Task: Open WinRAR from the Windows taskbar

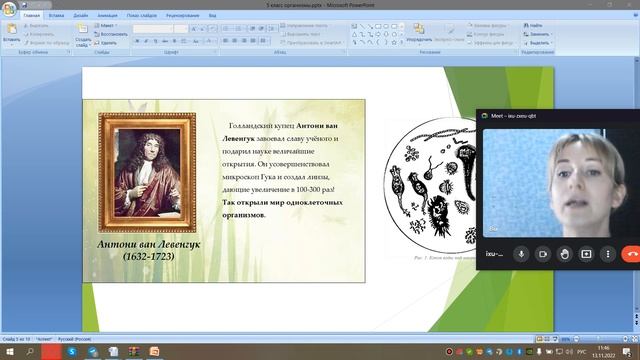Action: point(134,351)
